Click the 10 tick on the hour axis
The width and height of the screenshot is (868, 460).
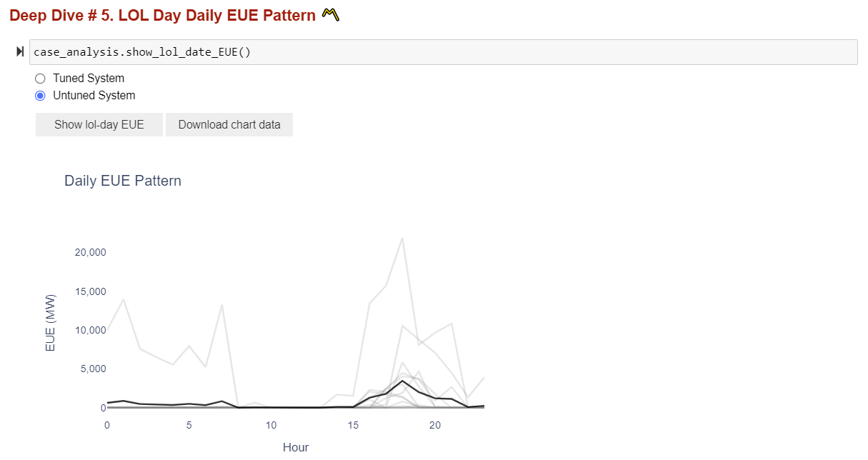tap(271, 425)
